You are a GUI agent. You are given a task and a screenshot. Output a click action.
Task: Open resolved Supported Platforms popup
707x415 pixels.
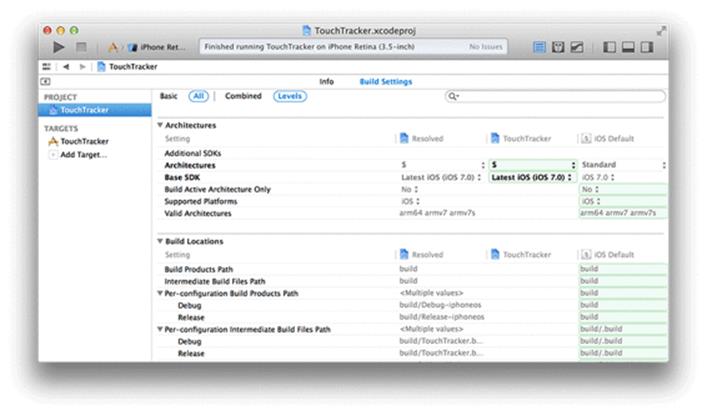(x=410, y=201)
